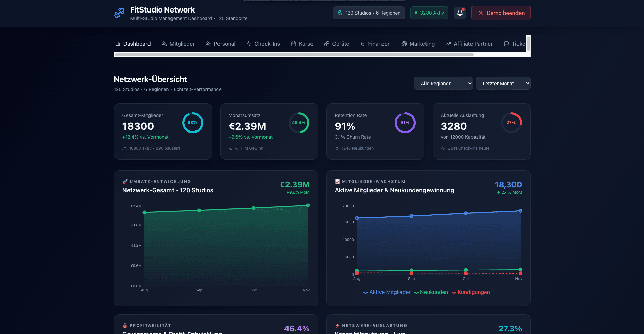Expand the Letzter Monat time filter
Viewport: 644px width, 334px height.
pos(503,83)
